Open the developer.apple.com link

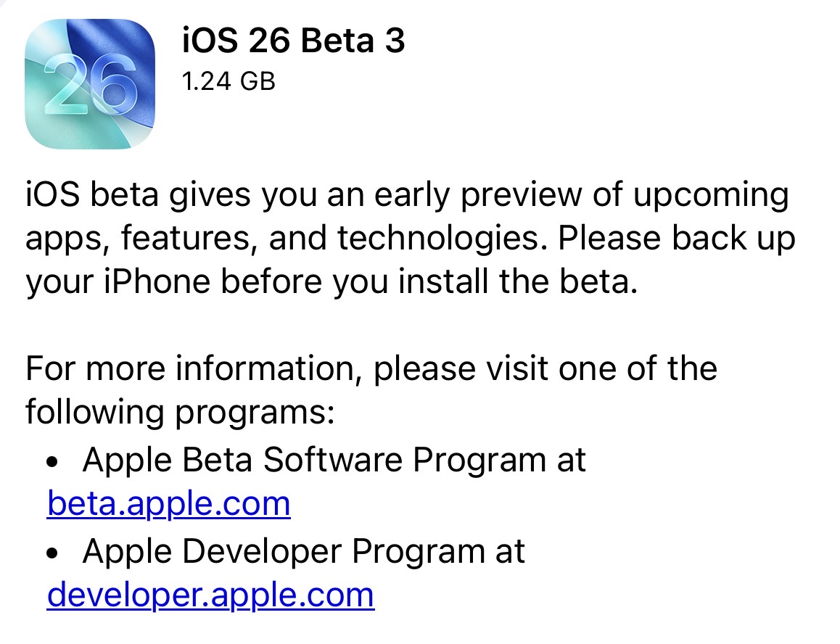(x=210, y=595)
